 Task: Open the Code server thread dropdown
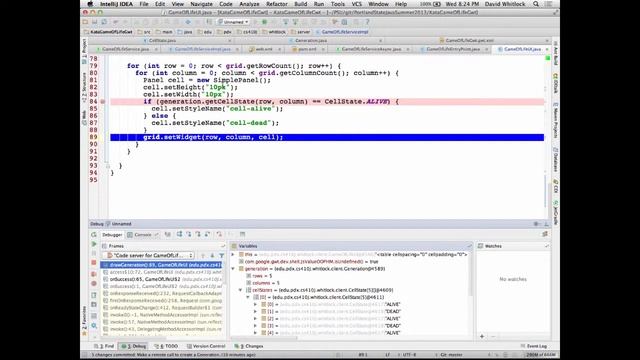tap(150, 256)
